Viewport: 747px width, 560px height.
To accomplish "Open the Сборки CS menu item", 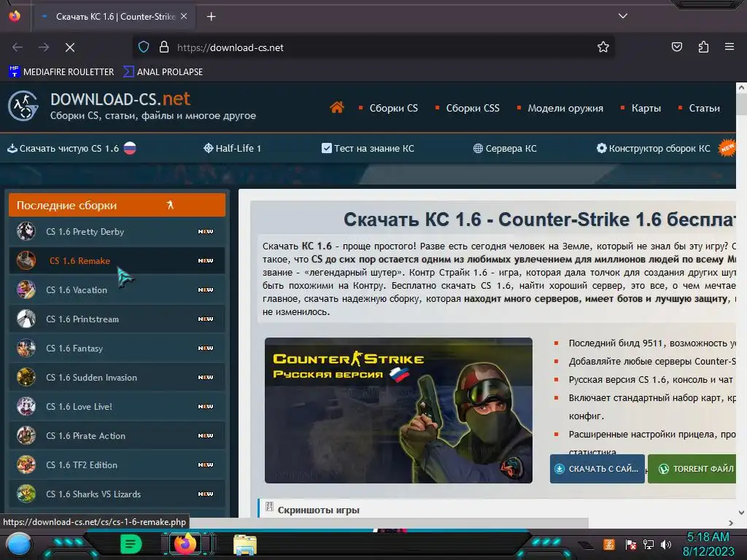I will (393, 108).
